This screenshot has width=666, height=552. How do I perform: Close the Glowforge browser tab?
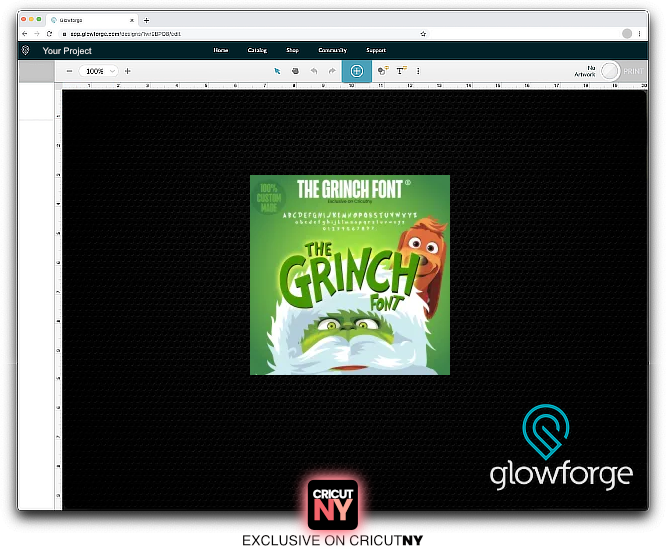point(132,20)
